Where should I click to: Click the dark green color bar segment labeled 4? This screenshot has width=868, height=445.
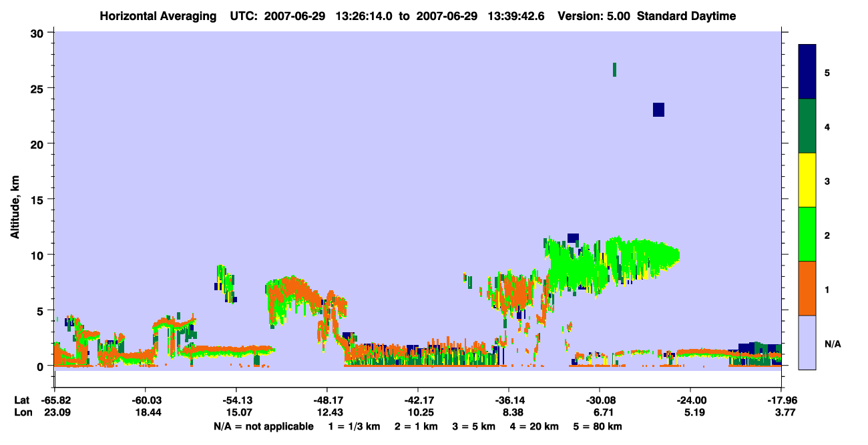[x=807, y=126]
